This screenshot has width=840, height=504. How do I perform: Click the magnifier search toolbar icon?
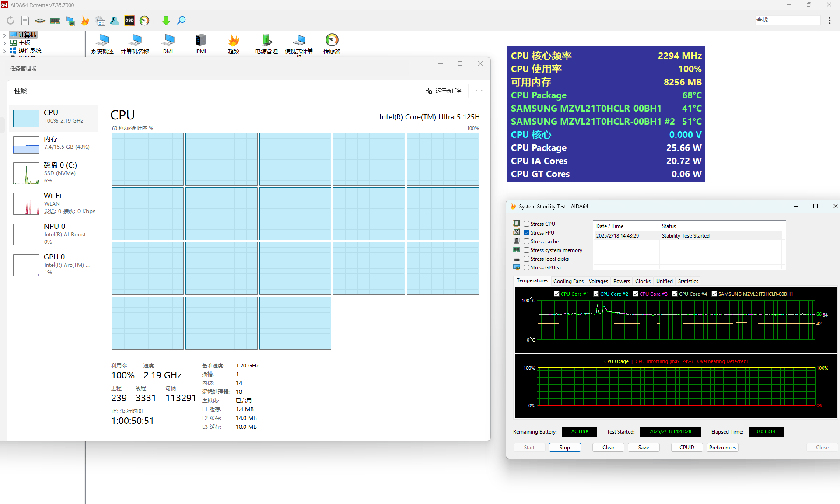point(181,21)
